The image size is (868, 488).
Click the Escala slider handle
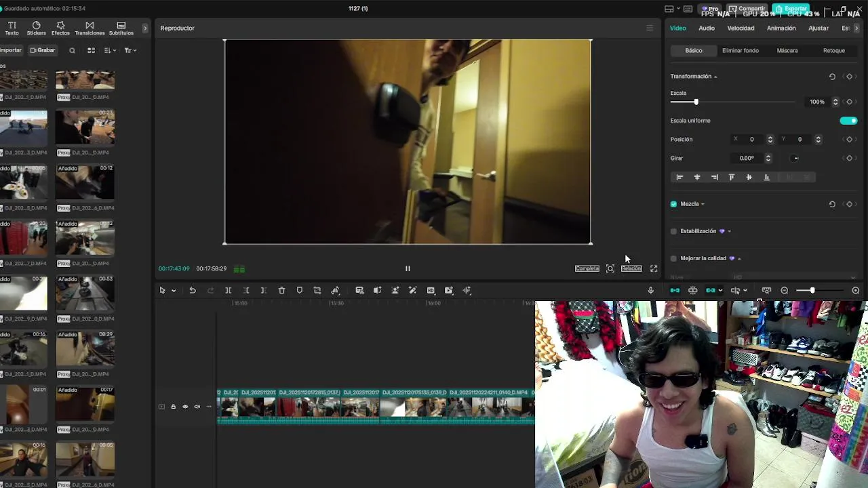pos(696,102)
